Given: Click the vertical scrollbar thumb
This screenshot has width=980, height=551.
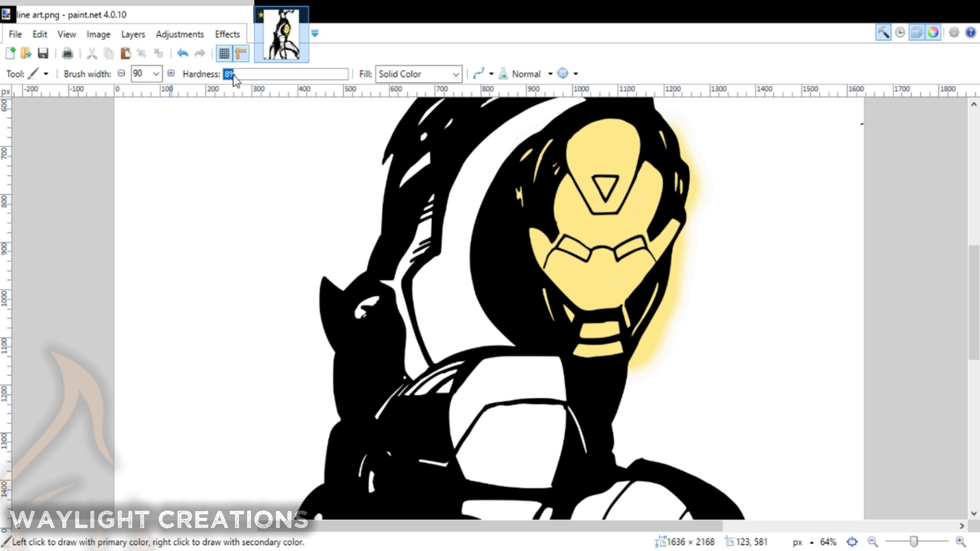Looking at the screenshot, I should point(973,303).
